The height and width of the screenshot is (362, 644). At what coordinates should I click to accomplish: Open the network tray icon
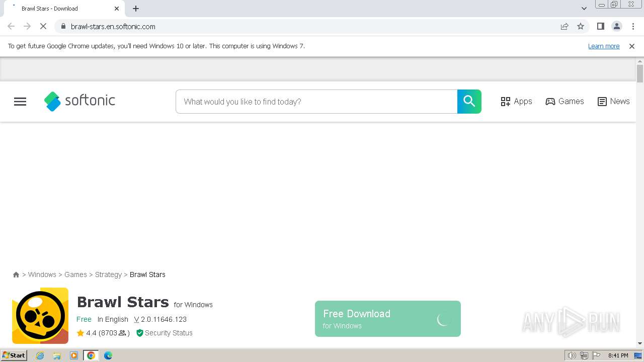click(x=584, y=355)
